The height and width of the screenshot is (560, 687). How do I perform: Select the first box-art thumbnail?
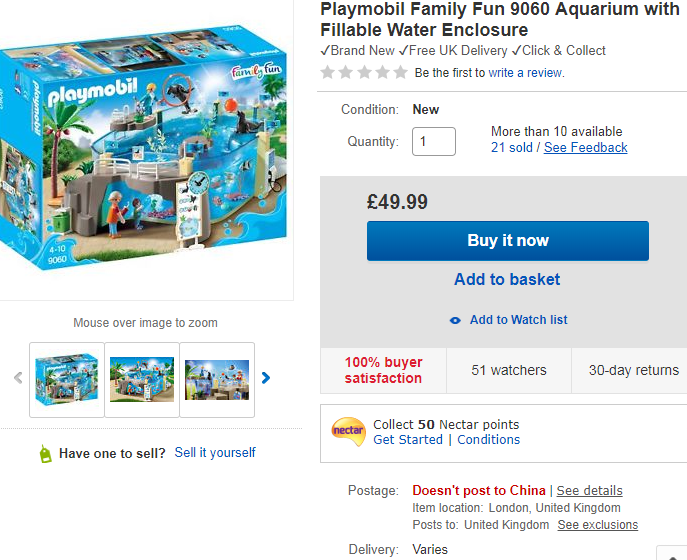[67, 379]
